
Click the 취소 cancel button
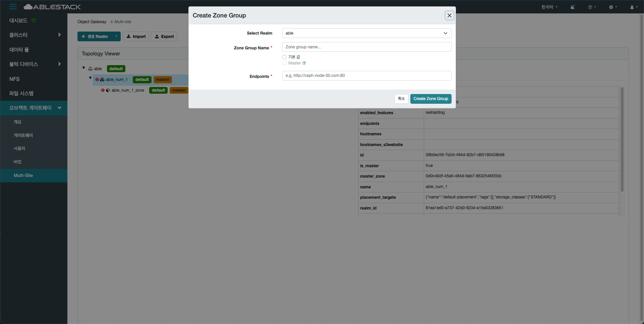pyautogui.click(x=401, y=99)
